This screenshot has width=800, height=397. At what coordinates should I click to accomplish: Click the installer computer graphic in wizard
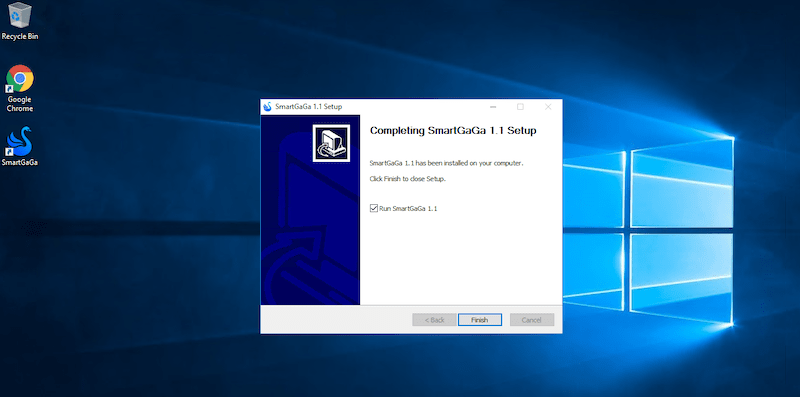pos(332,143)
